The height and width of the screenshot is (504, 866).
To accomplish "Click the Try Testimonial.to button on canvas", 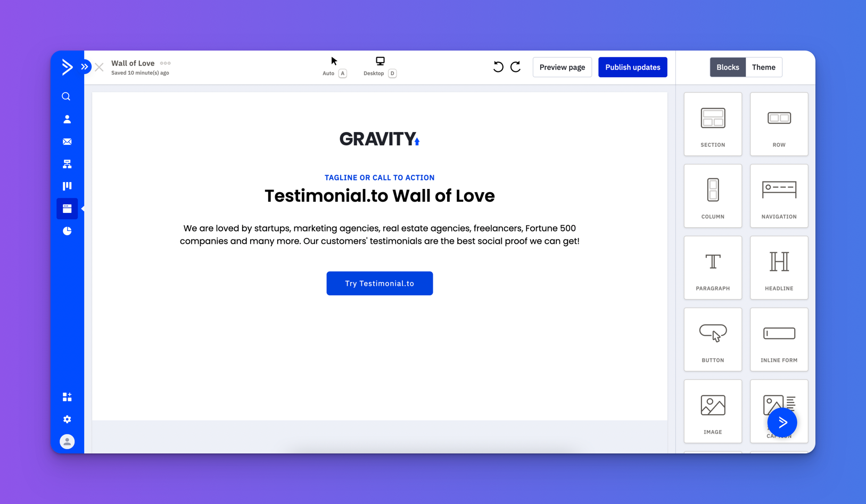I will (380, 284).
